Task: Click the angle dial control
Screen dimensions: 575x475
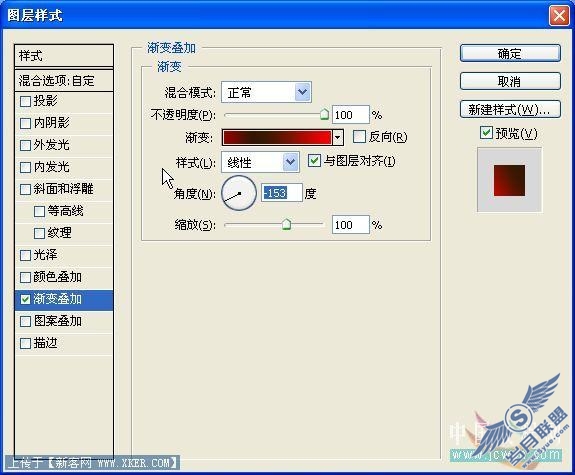Action: pos(239,193)
